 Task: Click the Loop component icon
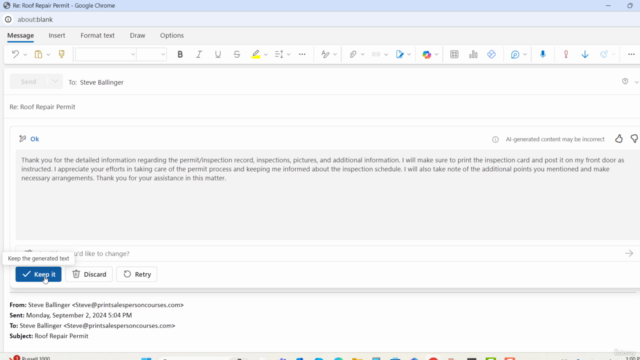click(x=491, y=54)
